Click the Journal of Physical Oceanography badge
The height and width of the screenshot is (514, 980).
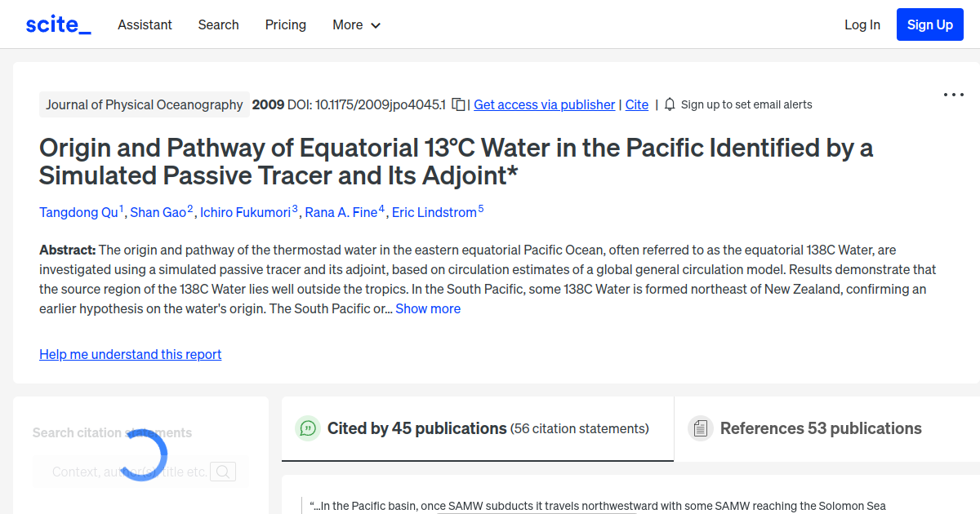(144, 104)
